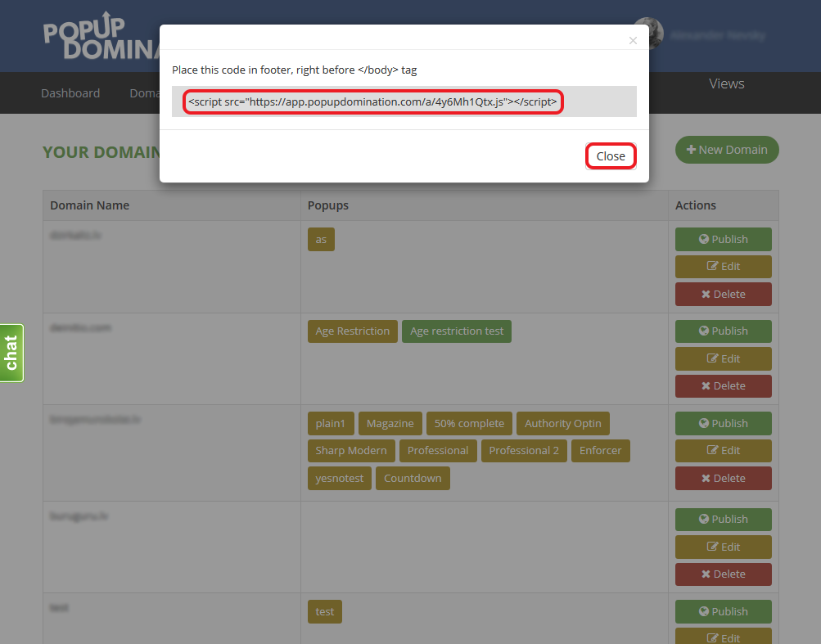This screenshot has width=821, height=644.
Task: Click pencil icon on empty-popups row's Edit
Action: [712, 547]
